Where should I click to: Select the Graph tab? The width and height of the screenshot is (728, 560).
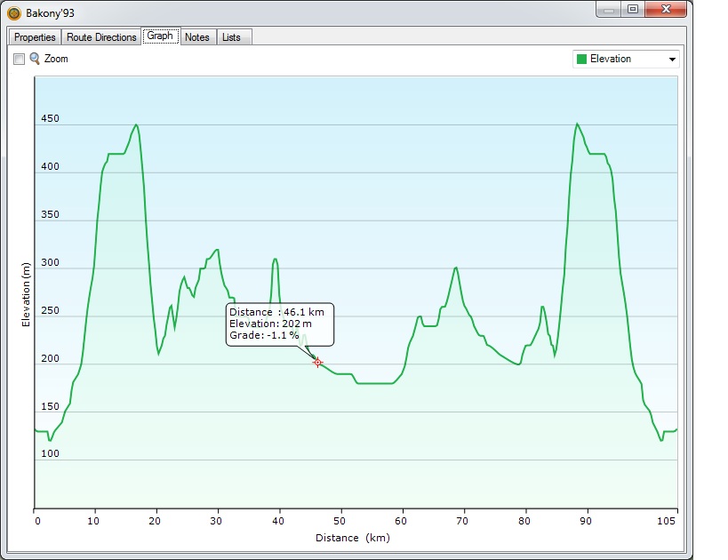pyautogui.click(x=160, y=36)
